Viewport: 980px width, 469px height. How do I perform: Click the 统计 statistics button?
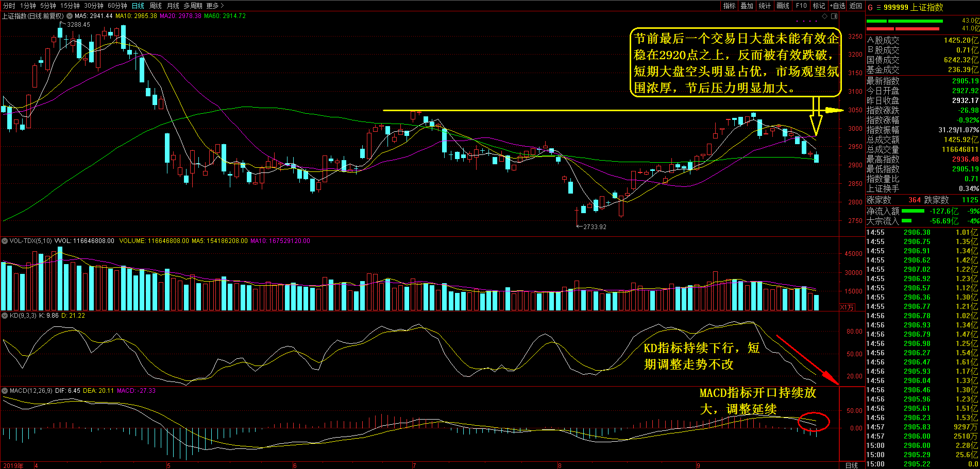pos(765,6)
